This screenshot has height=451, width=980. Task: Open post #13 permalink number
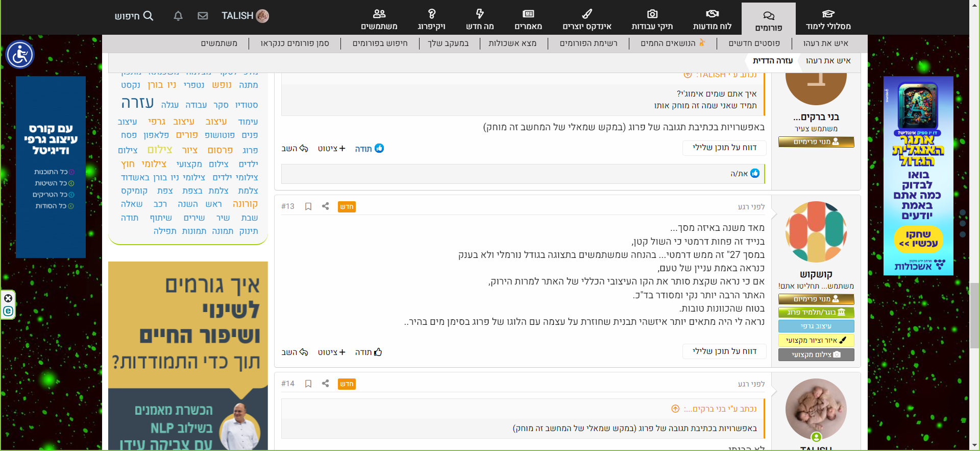click(288, 206)
